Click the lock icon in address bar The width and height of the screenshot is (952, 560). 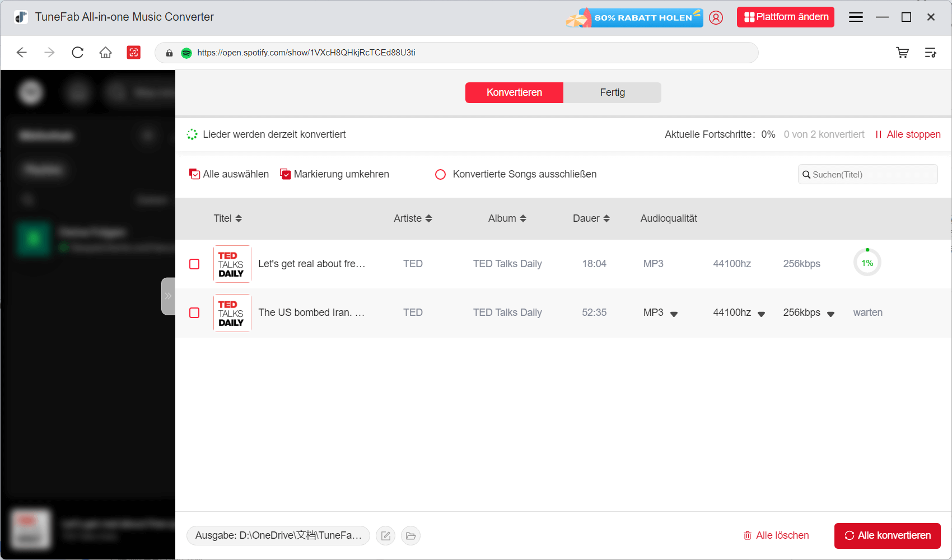point(170,53)
